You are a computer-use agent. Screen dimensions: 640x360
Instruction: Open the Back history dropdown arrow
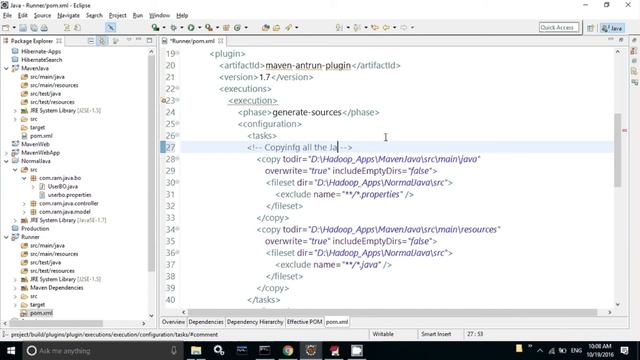(394, 28)
